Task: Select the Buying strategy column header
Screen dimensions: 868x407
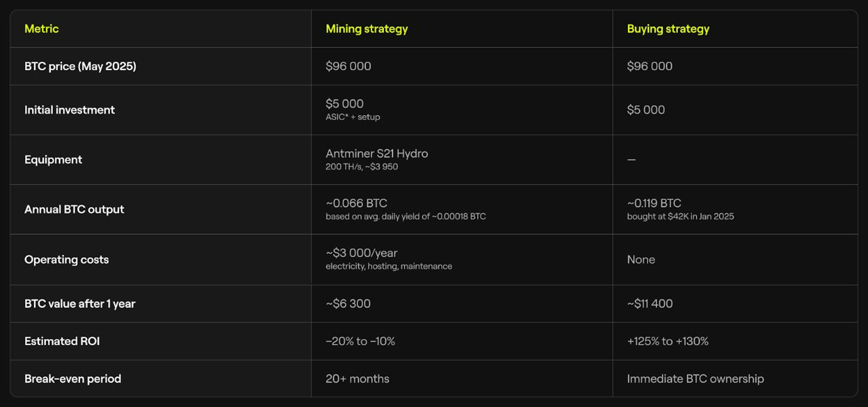Action: pos(668,29)
